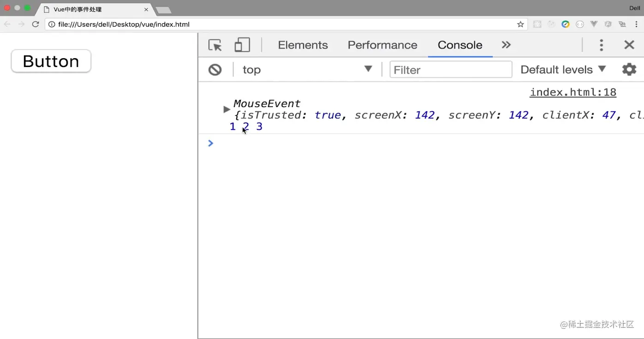Screen dimensions: 644x339
Task: Click the MouseEvent log text
Action: tap(267, 103)
